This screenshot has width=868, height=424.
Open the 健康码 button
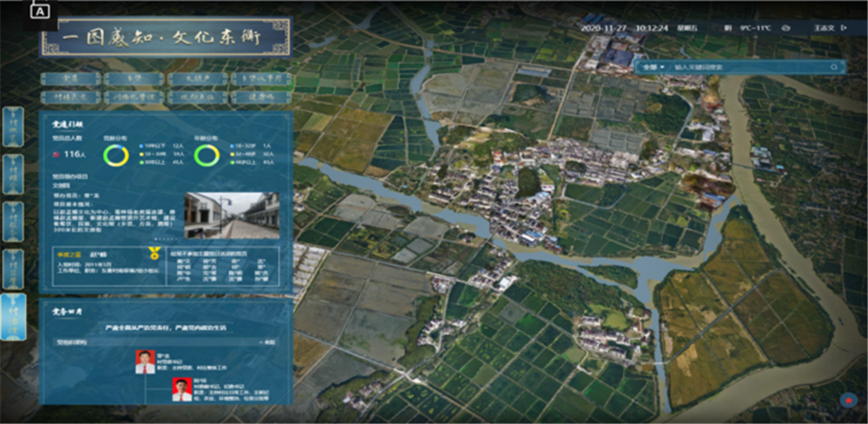point(260,97)
